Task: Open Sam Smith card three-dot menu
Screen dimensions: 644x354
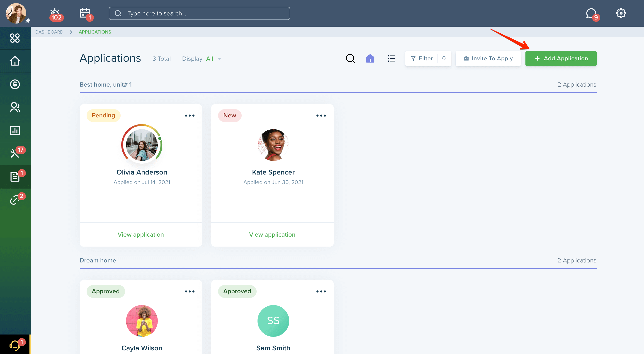Action: (321, 291)
